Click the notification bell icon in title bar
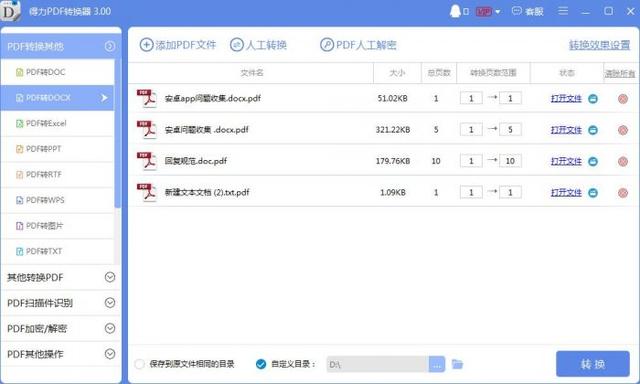This screenshot has width=640, height=384. tap(455, 11)
